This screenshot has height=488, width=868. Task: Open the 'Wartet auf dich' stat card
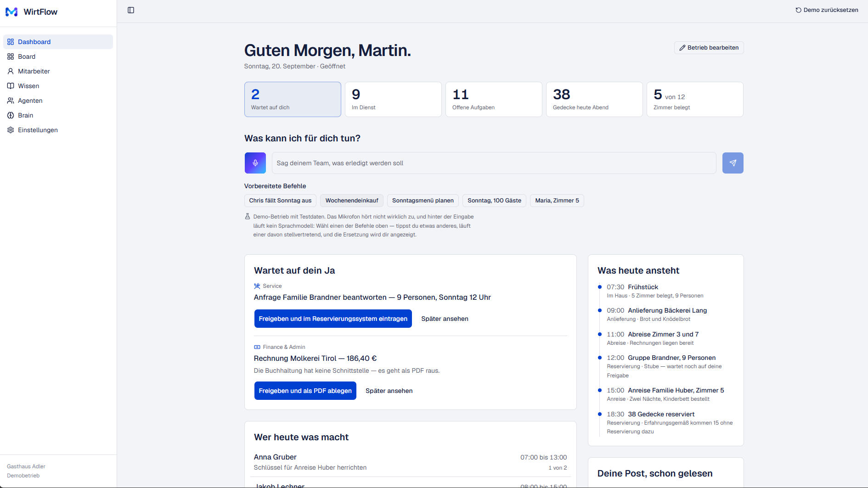(x=293, y=100)
